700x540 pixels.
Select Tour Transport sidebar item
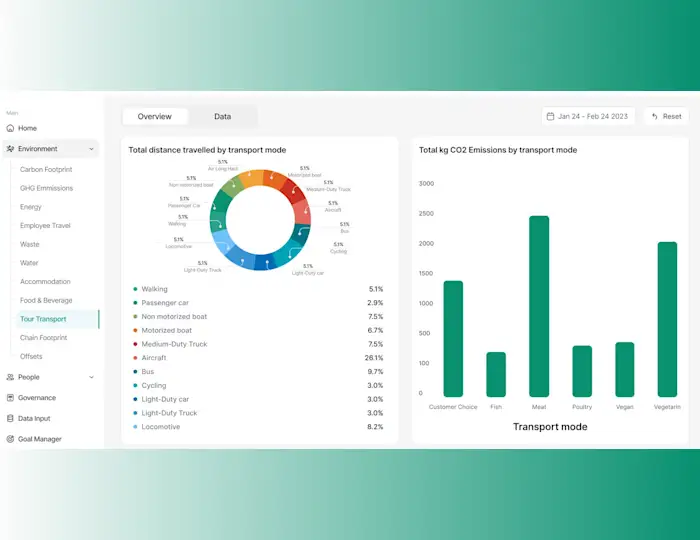point(57,319)
